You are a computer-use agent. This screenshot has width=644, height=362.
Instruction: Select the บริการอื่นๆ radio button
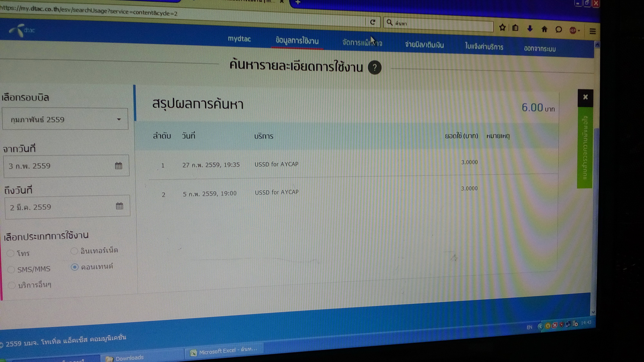12,285
